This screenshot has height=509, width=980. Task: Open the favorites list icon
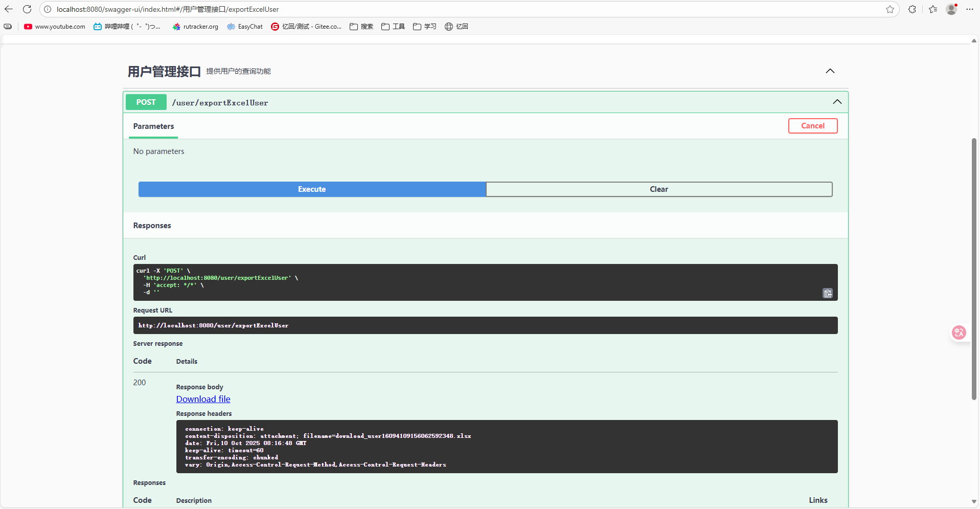pos(933,9)
